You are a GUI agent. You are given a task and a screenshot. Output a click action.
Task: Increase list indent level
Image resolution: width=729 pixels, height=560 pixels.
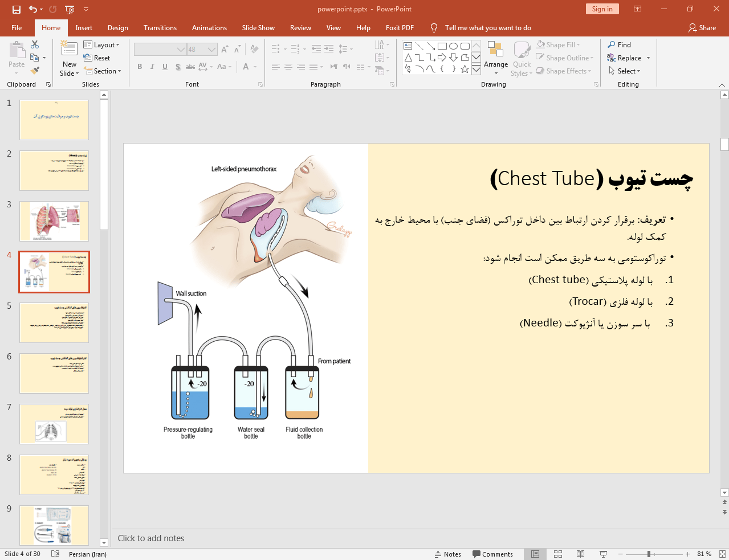click(329, 49)
